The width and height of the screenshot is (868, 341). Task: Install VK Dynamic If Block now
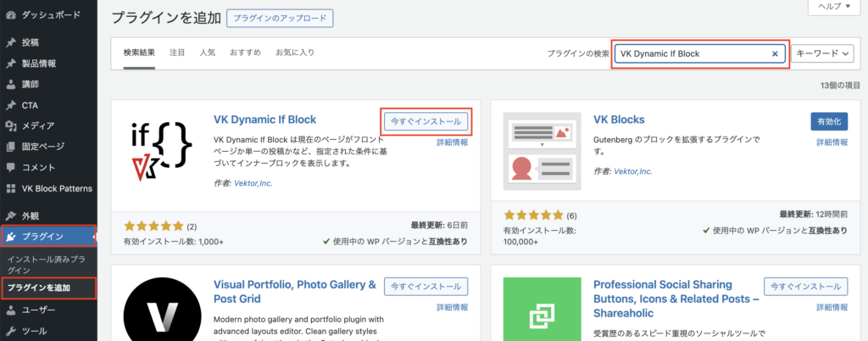pyautogui.click(x=426, y=121)
